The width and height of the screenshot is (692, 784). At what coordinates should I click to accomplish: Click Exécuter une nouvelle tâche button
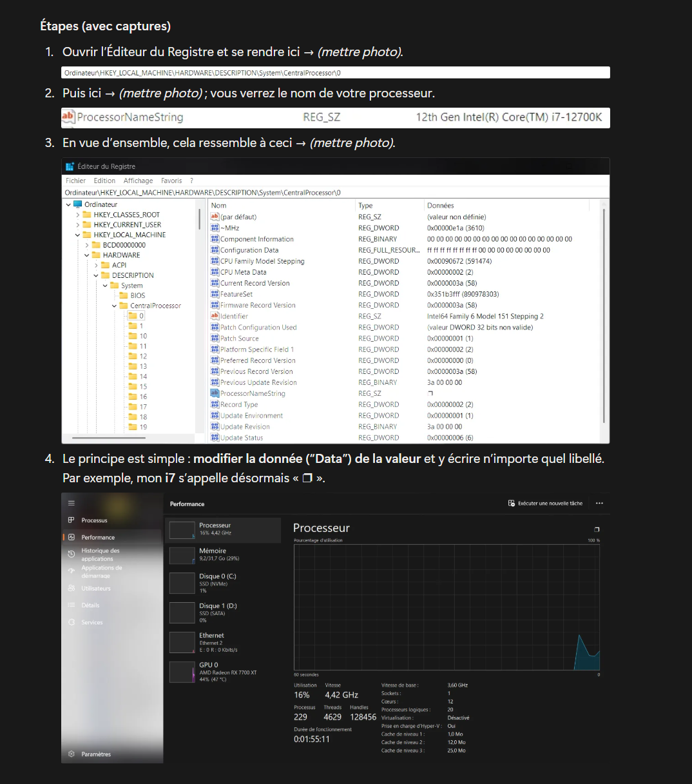coord(545,504)
